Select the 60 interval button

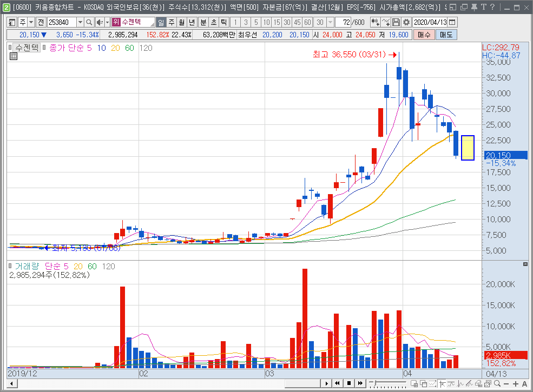[308, 22]
